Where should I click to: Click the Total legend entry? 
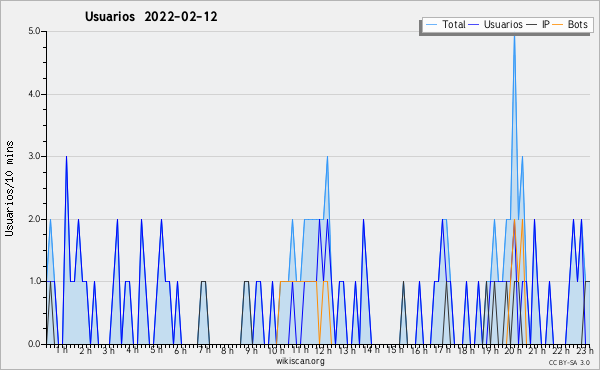coord(445,24)
